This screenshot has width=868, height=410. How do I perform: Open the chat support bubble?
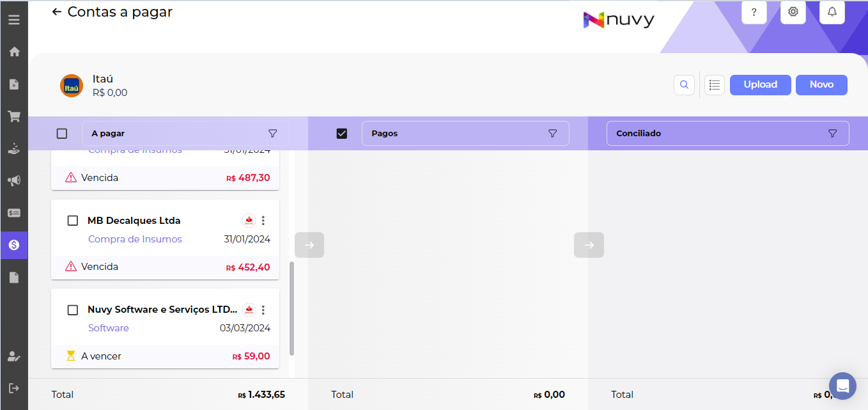click(842, 386)
